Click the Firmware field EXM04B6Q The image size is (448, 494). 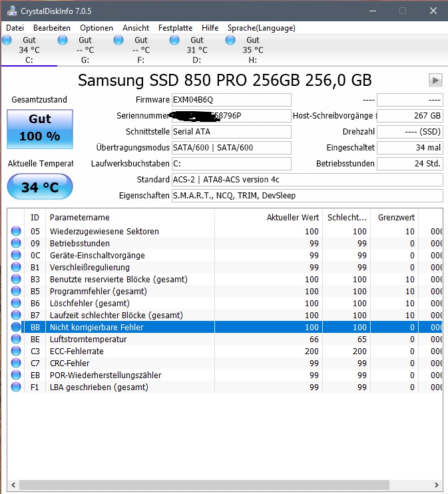(231, 100)
